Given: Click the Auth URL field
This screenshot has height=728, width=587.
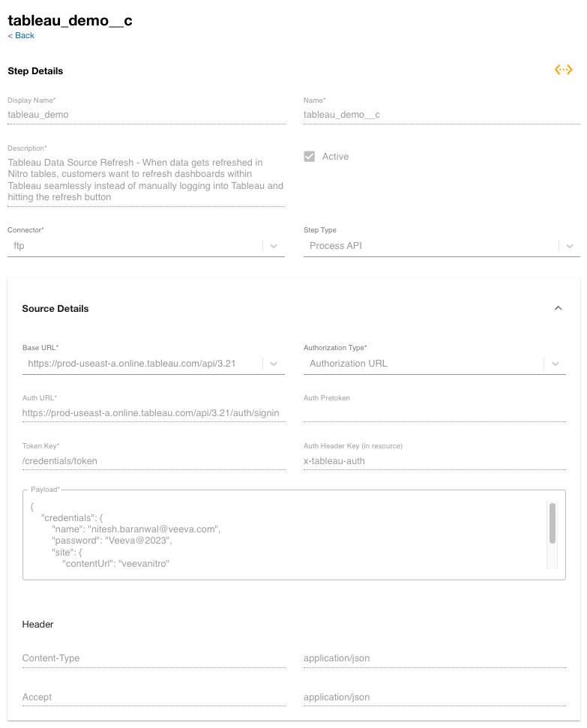Looking at the screenshot, I should point(153,412).
